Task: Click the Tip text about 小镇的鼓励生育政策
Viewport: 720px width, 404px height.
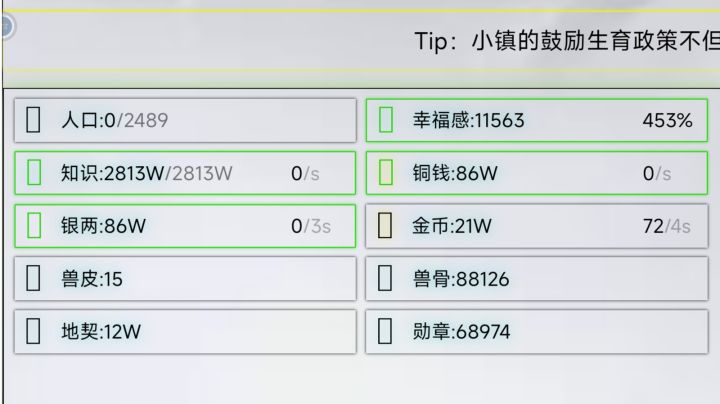Action: point(566,41)
